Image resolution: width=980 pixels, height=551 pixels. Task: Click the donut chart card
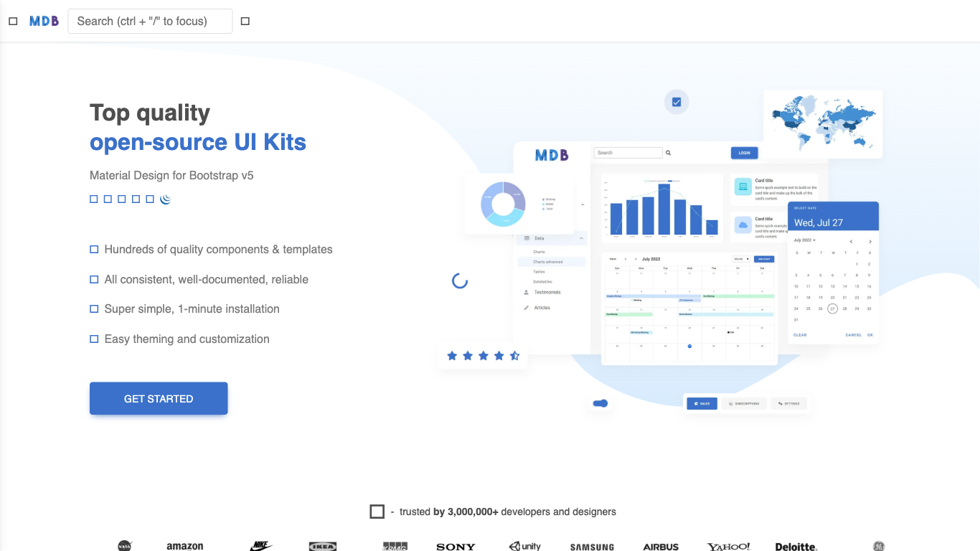click(x=519, y=204)
